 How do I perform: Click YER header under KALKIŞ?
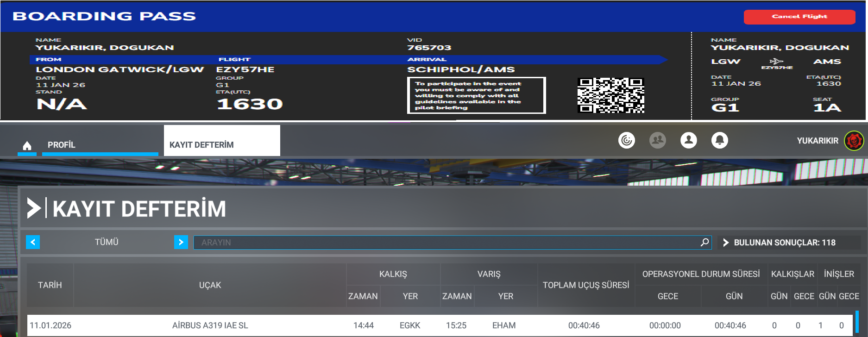tap(410, 296)
